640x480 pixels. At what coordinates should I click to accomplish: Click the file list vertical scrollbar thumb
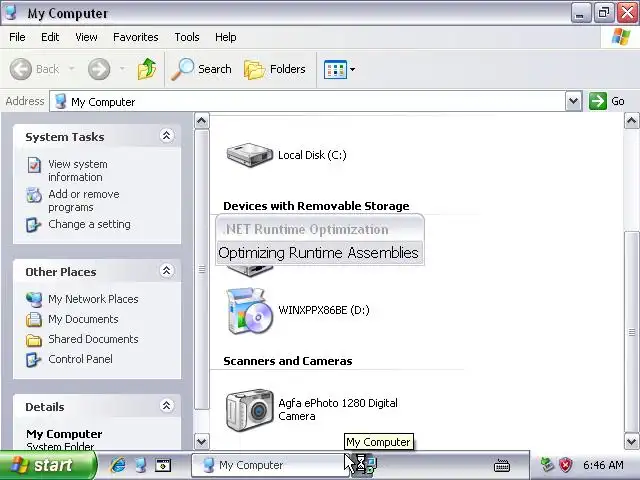coord(631,332)
